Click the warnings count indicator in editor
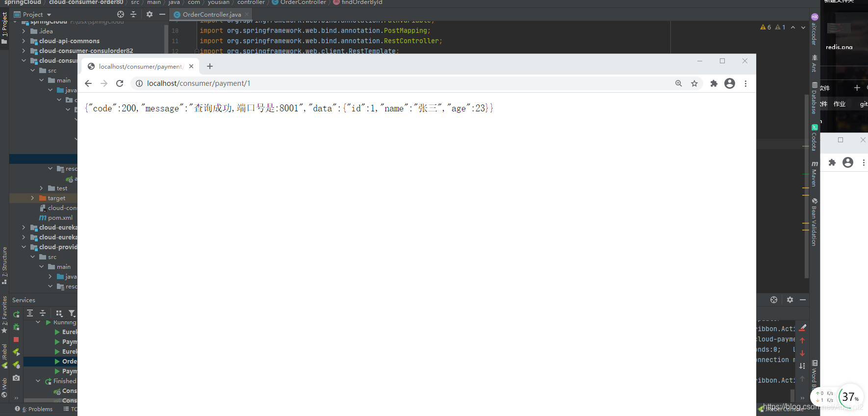 tap(766, 27)
